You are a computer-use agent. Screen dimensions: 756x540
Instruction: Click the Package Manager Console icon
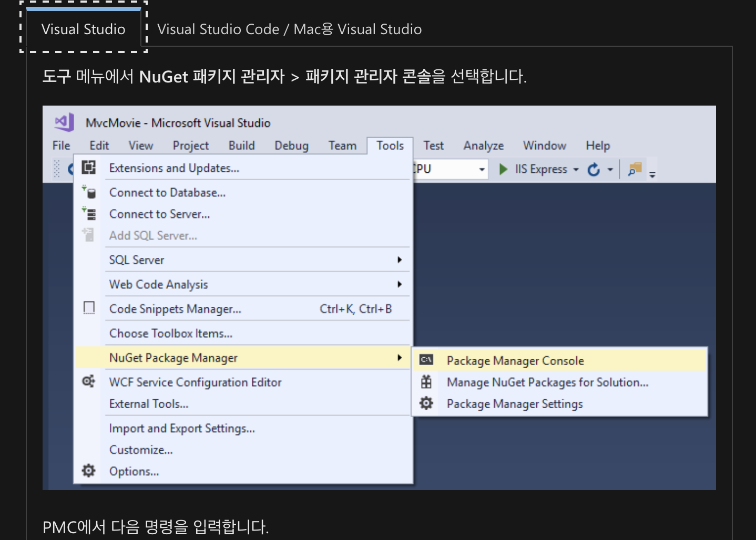(426, 360)
